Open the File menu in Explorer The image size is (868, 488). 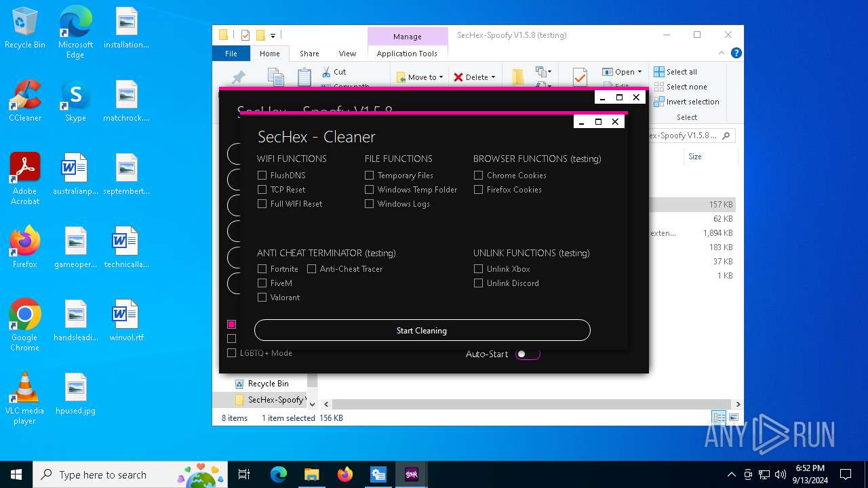231,54
